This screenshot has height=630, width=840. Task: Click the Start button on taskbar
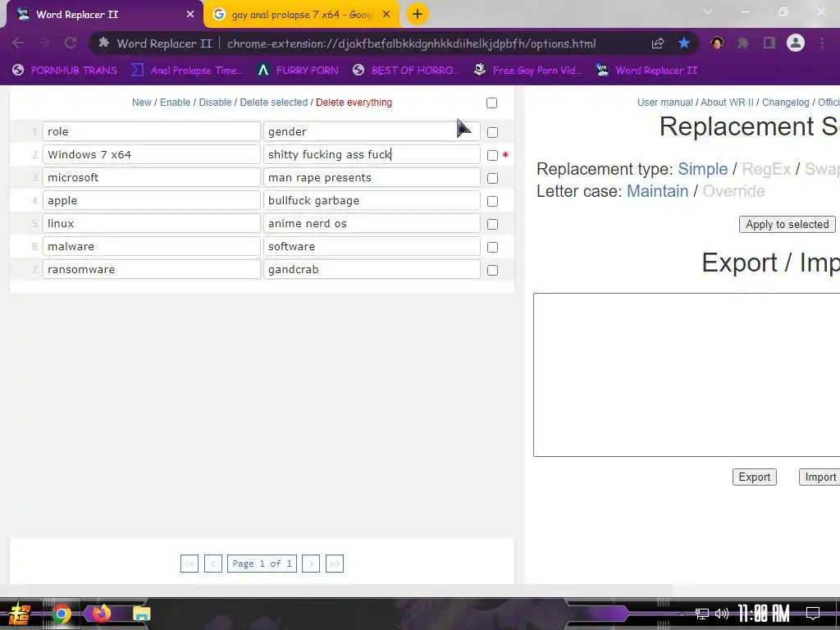pos(20,614)
